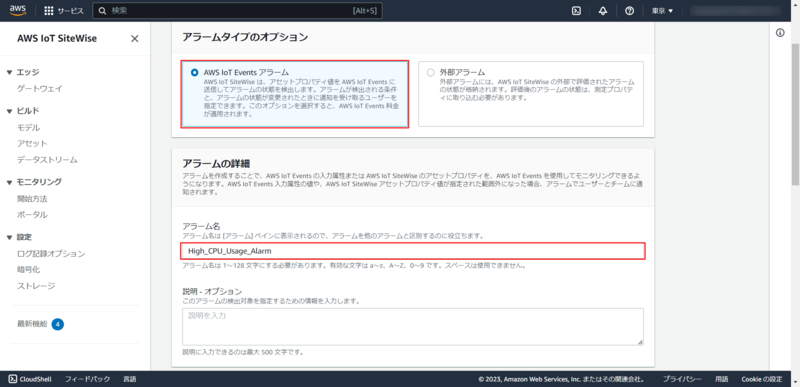The width and height of the screenshot is (800, 387).
Task: Click the 最新機能 badge showing 4
Action: click(x=58, y=324)
